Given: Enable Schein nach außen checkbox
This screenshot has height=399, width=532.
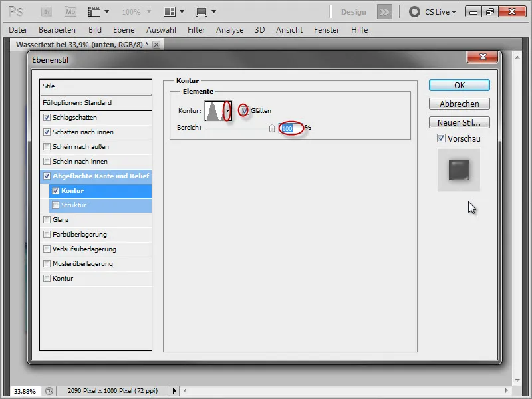Looking at the screenshot, I should click(x=47, y=146).
